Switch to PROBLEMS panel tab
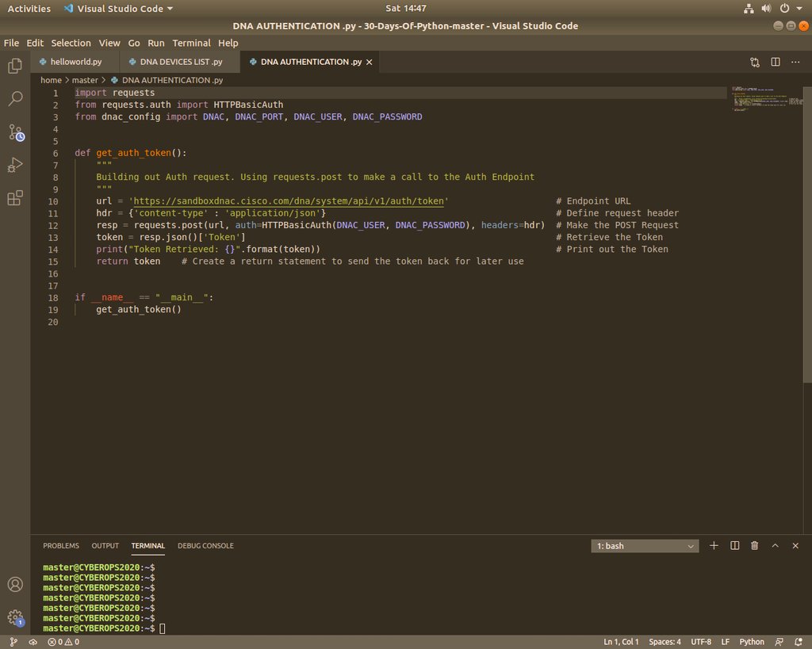 (x=61, y=545)
